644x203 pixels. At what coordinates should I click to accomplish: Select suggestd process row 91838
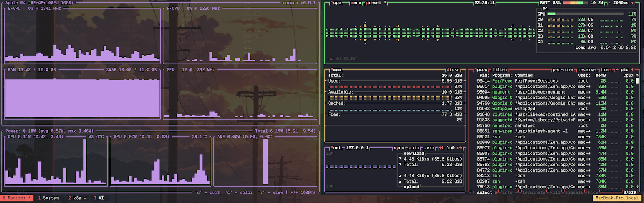click(555, 120)
